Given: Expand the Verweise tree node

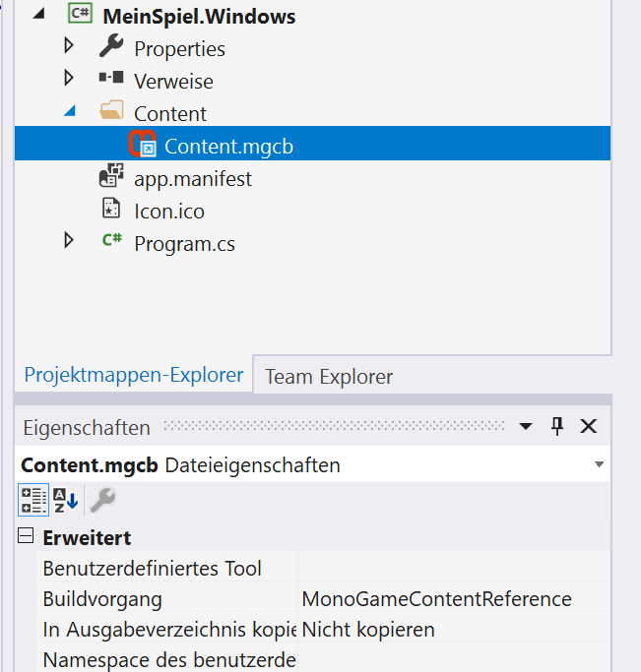Looking at the screenshot, I should pos(68,79).
